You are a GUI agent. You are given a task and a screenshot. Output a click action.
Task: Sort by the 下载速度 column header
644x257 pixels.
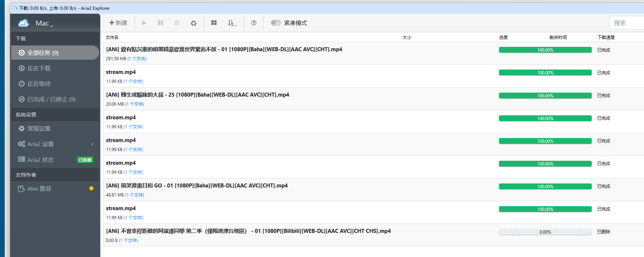coord(606,37)
